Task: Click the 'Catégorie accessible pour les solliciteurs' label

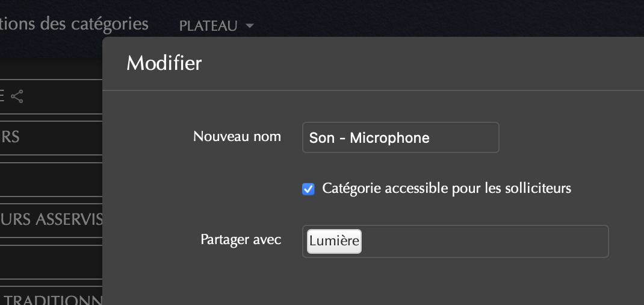Action: click(x=446, y=188)
